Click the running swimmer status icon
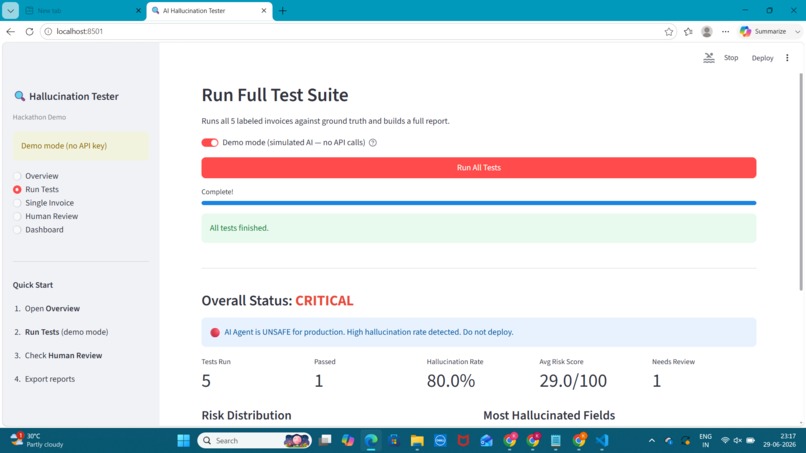This screenshot has height=453, width=806. coord(709,58)
